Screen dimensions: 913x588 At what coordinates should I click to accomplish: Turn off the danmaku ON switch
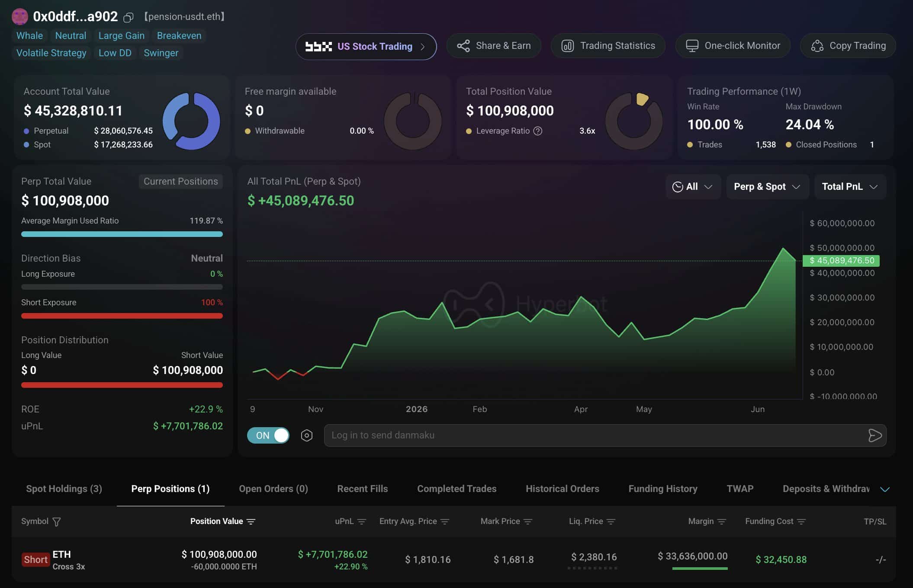point(268,435)
